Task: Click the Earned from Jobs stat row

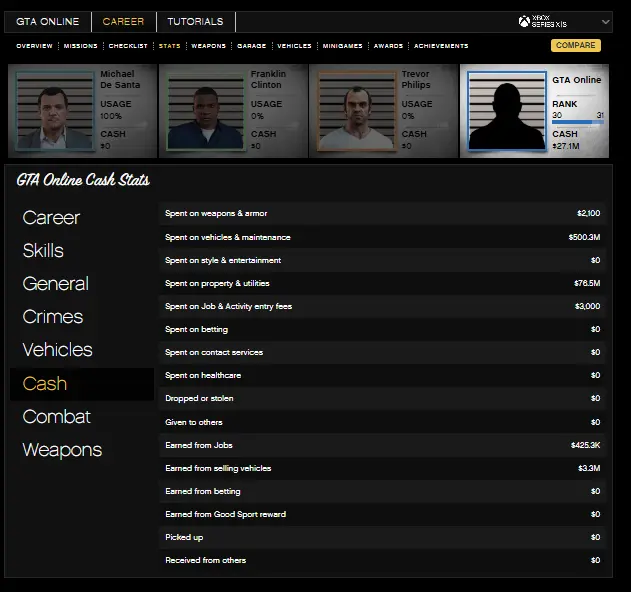Action: [x=383, y=445]
